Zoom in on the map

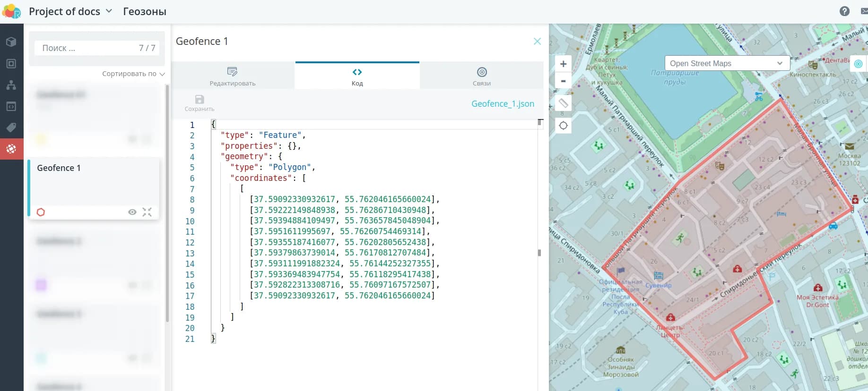563,64
